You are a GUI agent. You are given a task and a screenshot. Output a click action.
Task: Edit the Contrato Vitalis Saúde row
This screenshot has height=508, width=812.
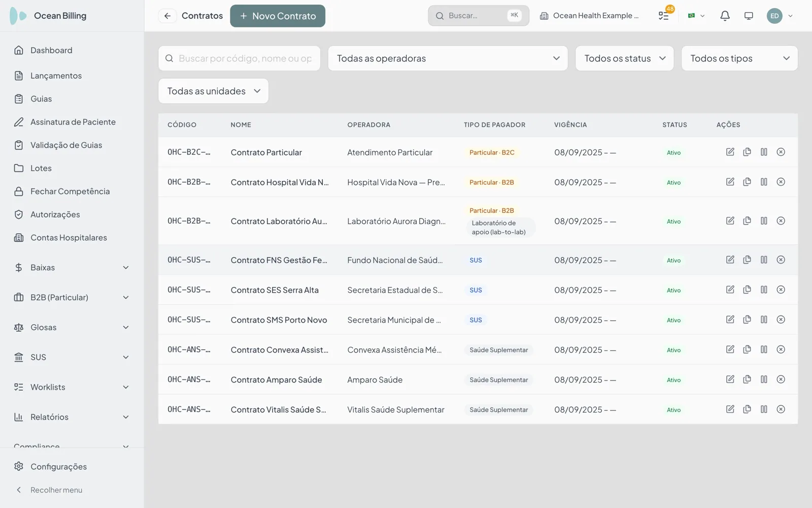730,409
